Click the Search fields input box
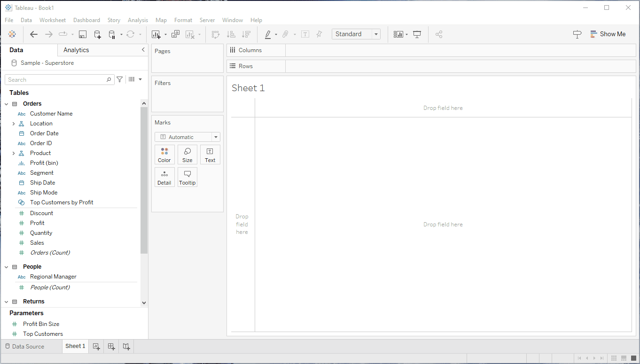This screenshot has height=364, width=640. [56, 80]
